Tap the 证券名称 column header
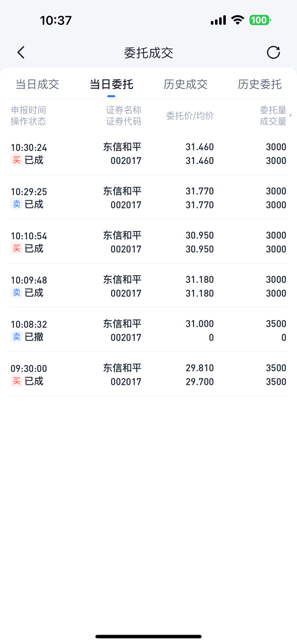This screenshot has height=644, width=297. [124, 110]
